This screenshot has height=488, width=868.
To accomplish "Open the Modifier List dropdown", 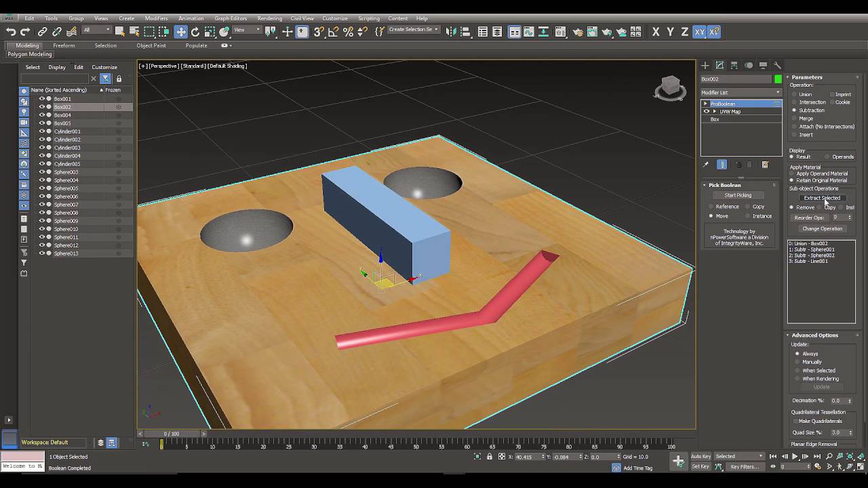I will (x=741, y=92).
